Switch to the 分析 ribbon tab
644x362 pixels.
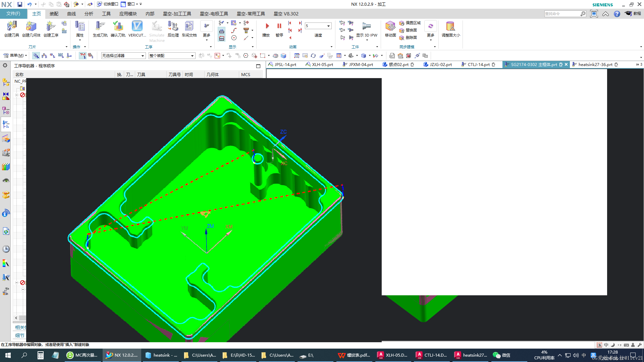tap(89, 14)
